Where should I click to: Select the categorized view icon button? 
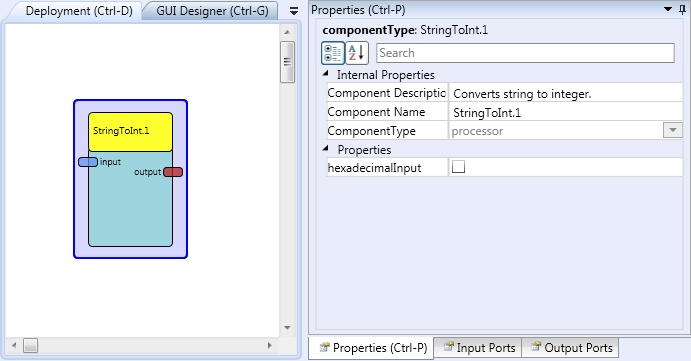[333, 53]
